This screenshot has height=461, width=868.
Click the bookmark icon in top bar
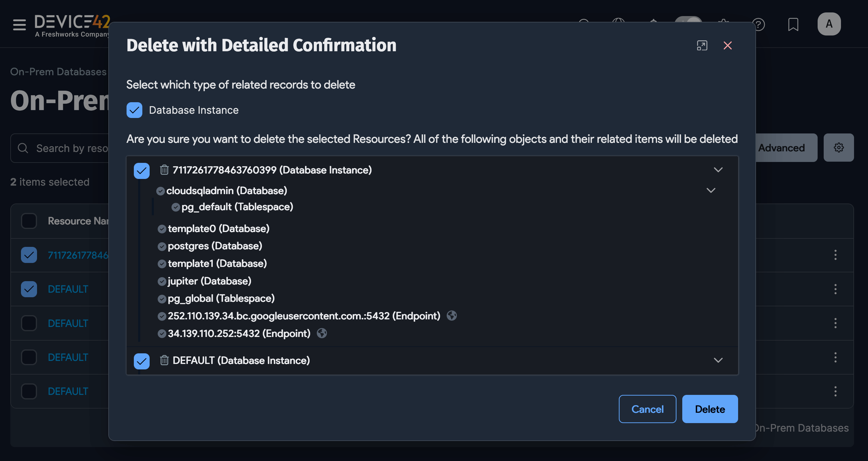tap(794, 24)
